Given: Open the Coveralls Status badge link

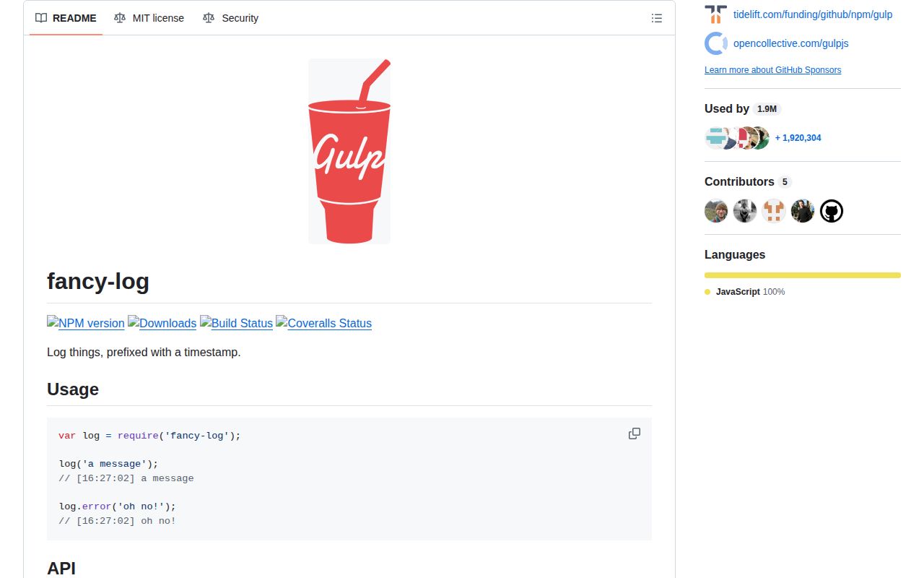Looking at the screenshot, I should pos(324,323).
